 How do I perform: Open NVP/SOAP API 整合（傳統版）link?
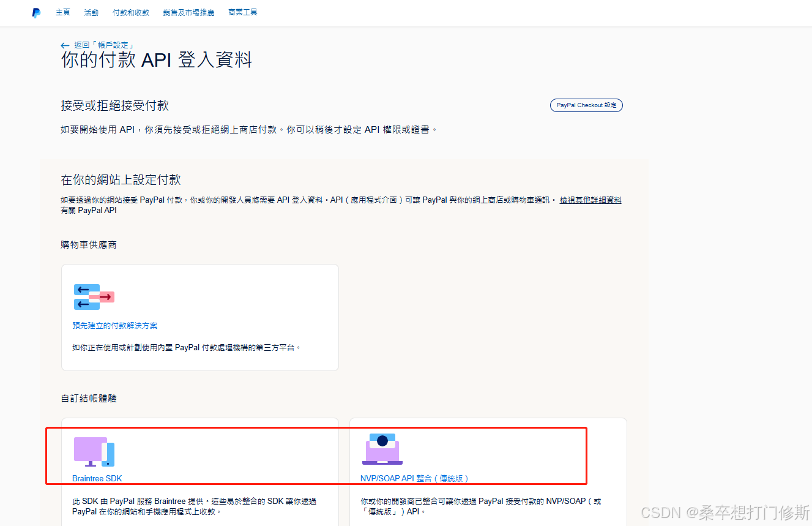[415, 478]
